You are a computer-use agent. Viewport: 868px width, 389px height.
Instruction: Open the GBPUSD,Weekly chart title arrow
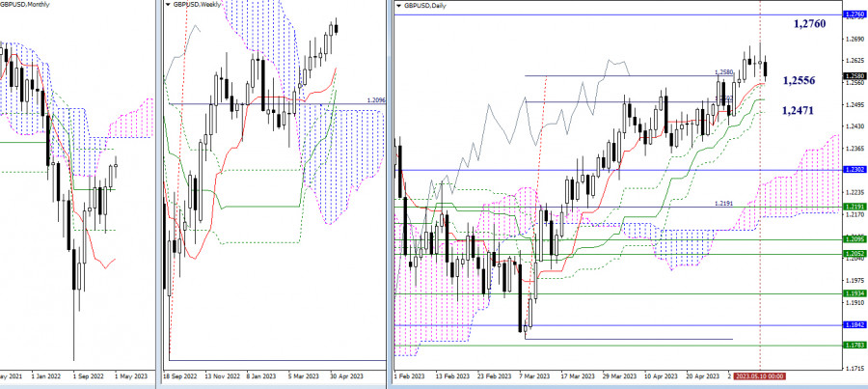pyautogui.click(x=168, y=5)
